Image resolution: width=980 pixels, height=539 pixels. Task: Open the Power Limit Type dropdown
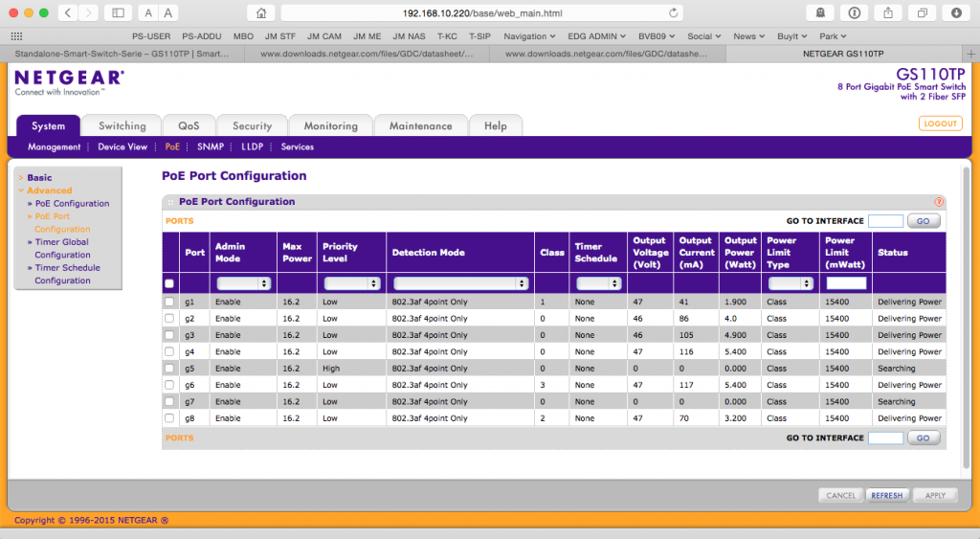790,283
